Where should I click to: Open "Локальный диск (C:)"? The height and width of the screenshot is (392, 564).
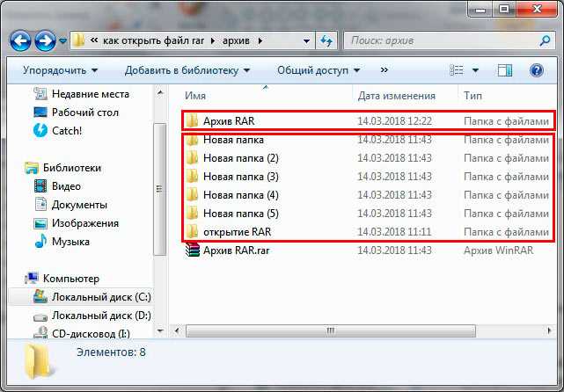coord(92,297)
